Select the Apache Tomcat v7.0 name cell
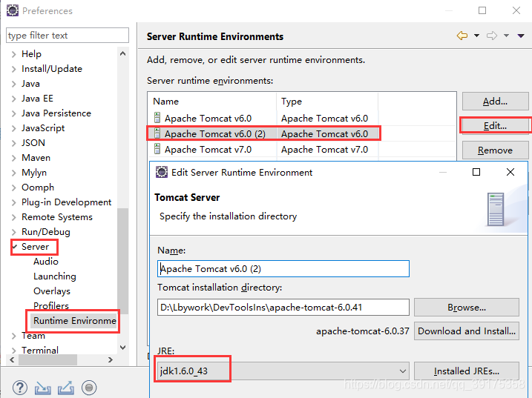532x398 pixels. 208,149
